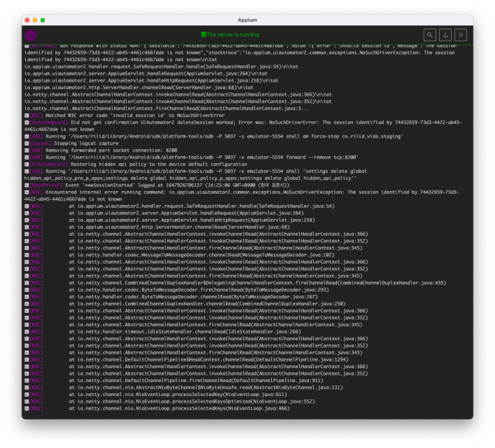Select stack line "ByteToMessageDecoder.java:267"
This screenshot has width=495, height=448.
(x=171, y=297)
